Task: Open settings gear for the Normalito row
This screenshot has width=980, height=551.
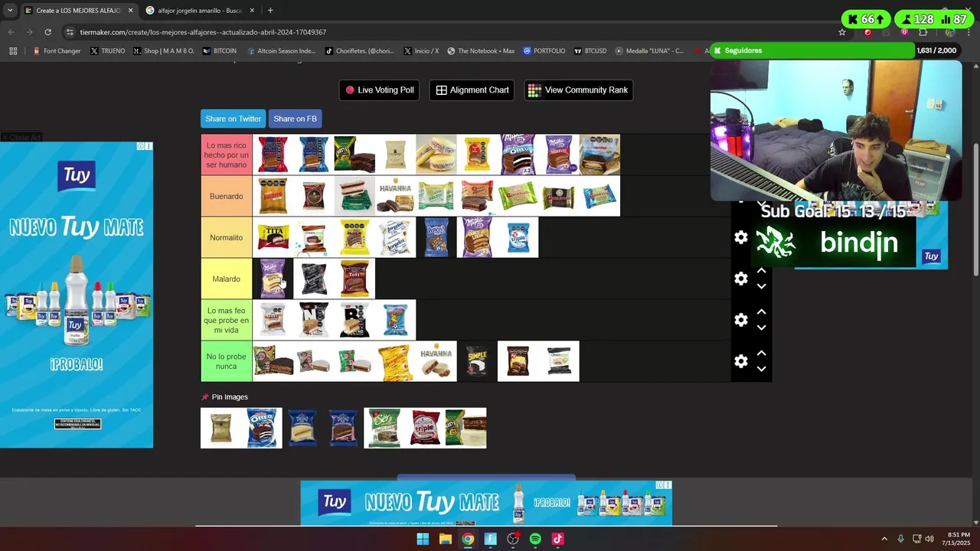Action: tap(740, 237)
